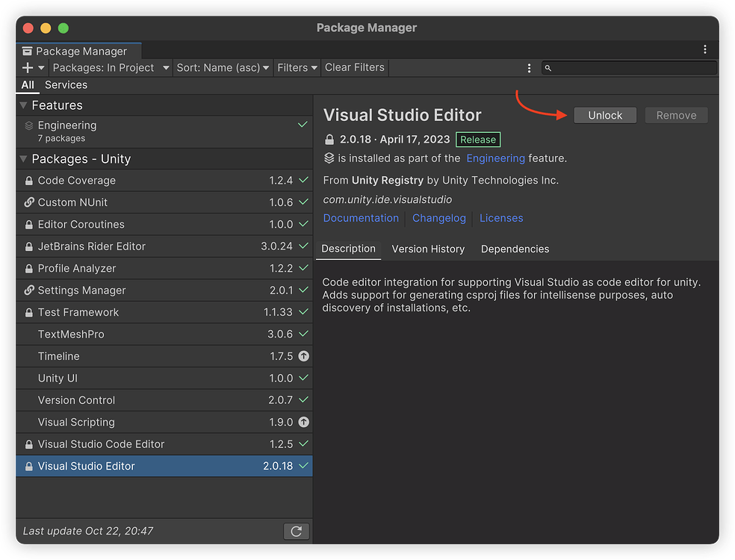The image size is (735, 560).
Task: Open the Filters dropdown
Action: [297, 68]
